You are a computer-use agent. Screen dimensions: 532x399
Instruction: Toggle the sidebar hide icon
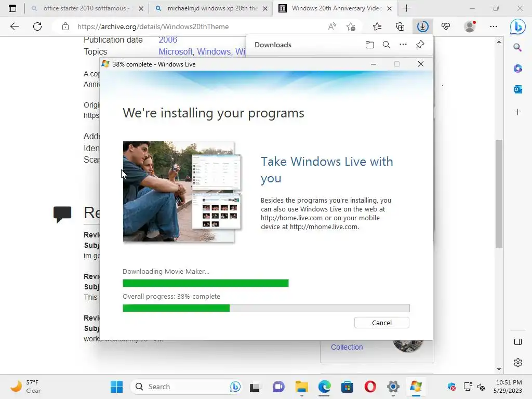518,342
